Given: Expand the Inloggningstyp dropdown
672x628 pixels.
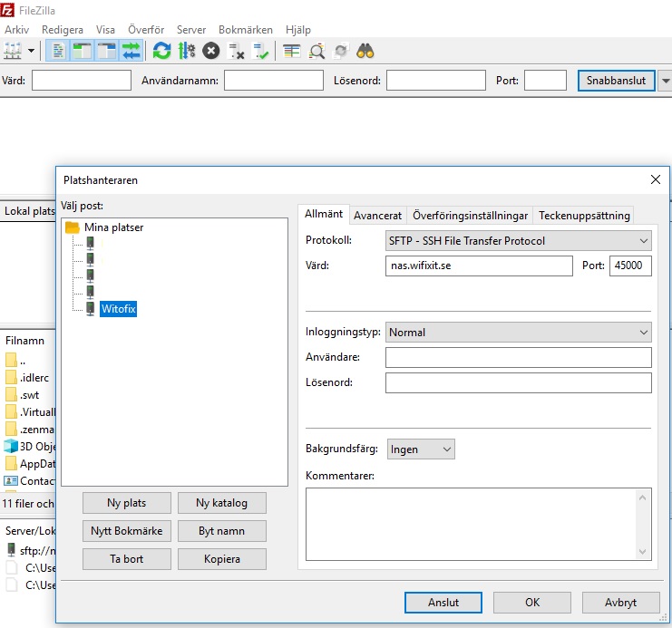Looking at the screenshot, I should coord(518,333).
